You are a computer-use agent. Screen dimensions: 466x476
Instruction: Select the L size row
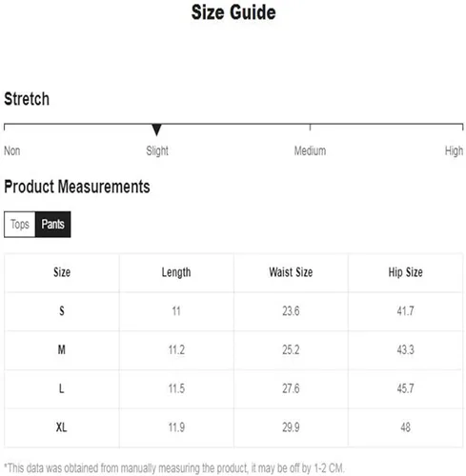(x=233, y=388)
